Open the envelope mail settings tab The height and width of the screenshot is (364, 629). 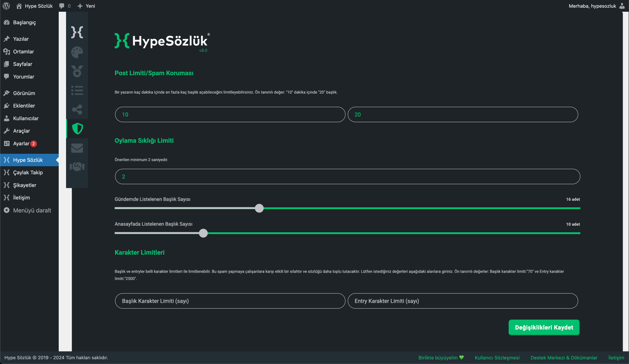point(77,148)
